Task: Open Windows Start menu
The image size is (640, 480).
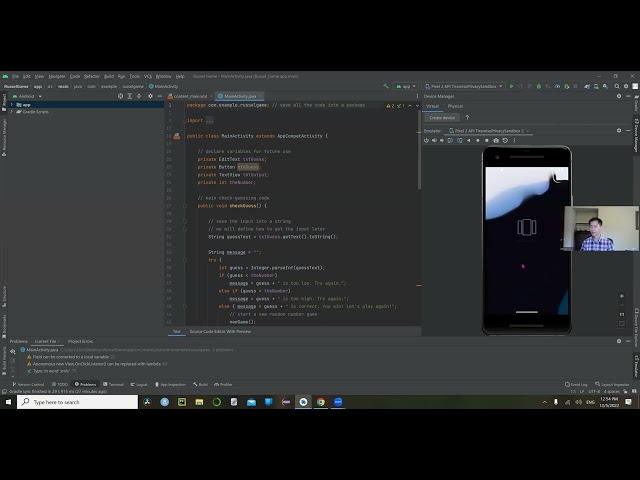Action: pyautogui.click(x=8, y=402)
